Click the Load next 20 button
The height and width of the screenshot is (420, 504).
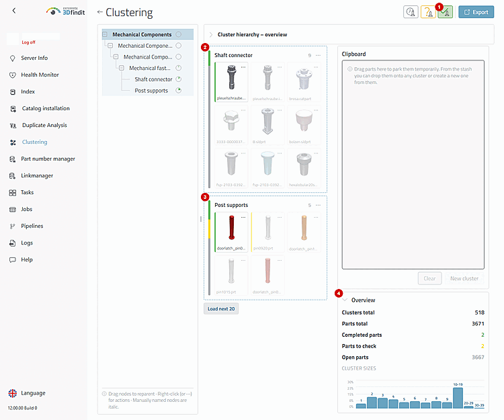click(221, 309)
